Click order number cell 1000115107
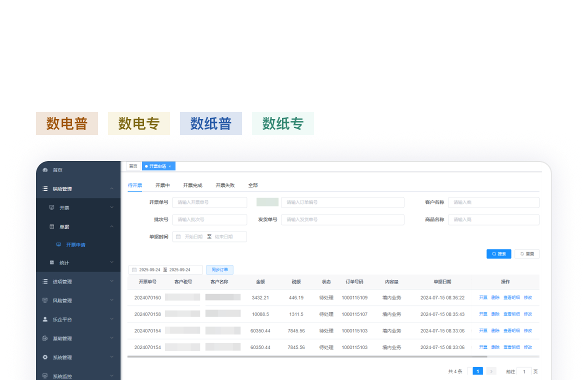 click(x=354, y=314)
